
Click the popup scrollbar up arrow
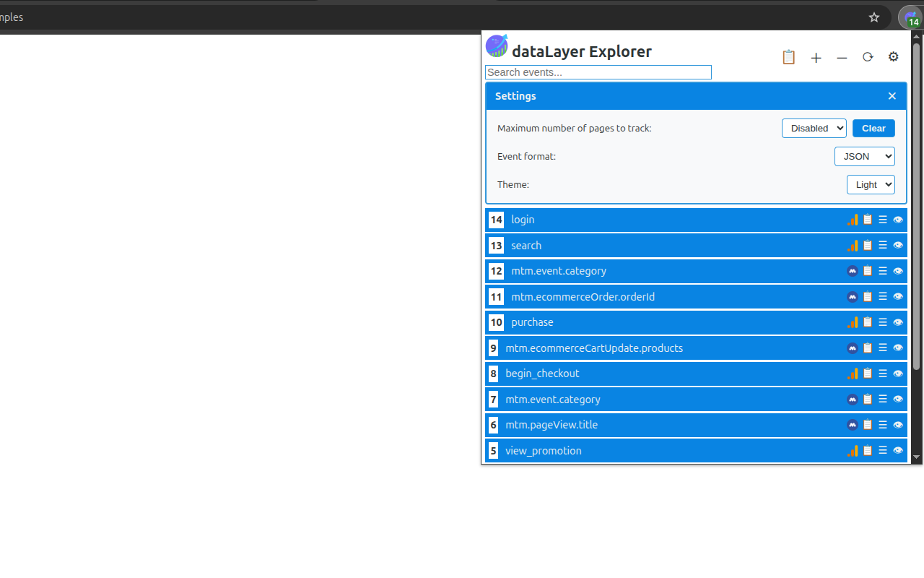click(x=917, y=38)
